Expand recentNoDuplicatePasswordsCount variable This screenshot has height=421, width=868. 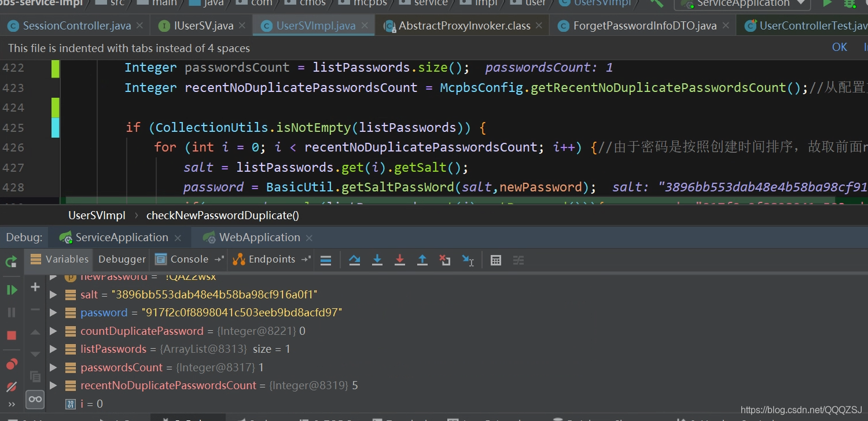[53, 386]
